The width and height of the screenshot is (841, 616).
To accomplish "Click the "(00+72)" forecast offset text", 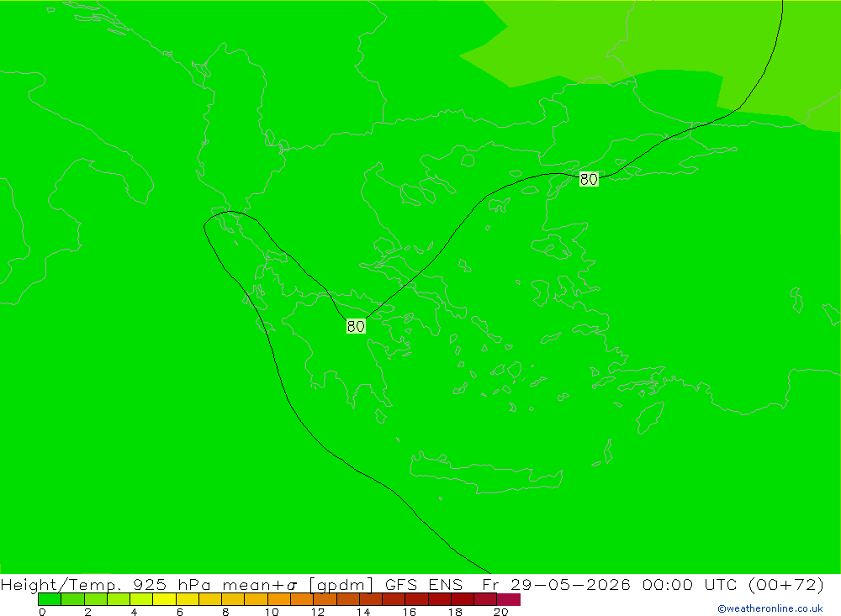I will [x=785, y=584].
